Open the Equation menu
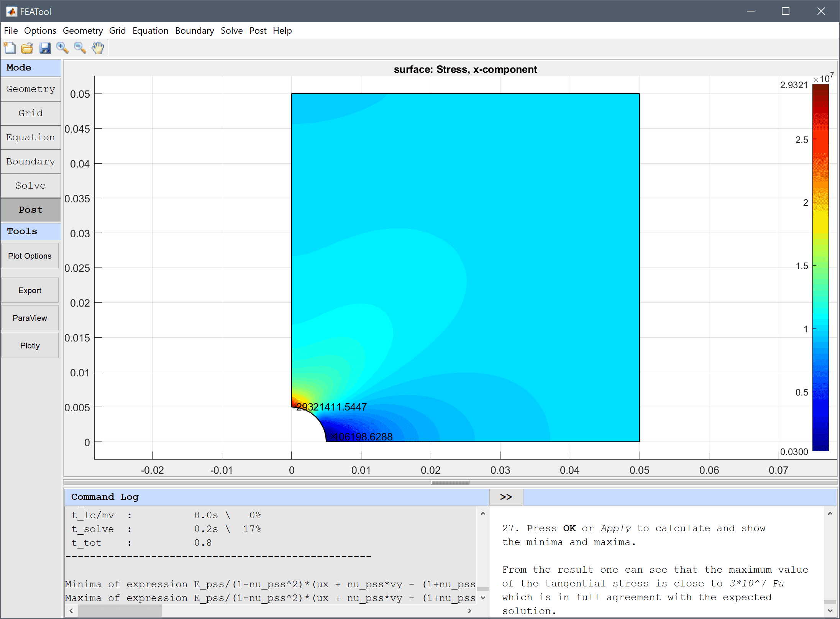 tap(150, 31)
